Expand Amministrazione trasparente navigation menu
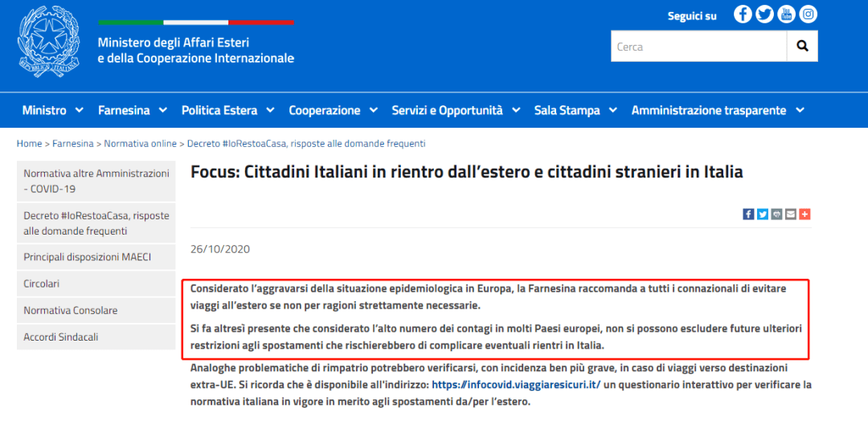 (718, 110)
